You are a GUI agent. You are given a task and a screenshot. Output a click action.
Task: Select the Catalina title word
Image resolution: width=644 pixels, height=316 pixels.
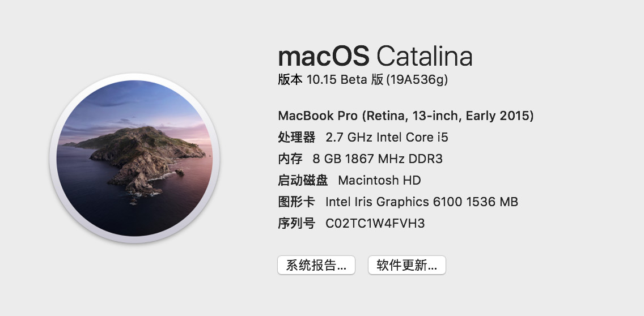point(425,56)
